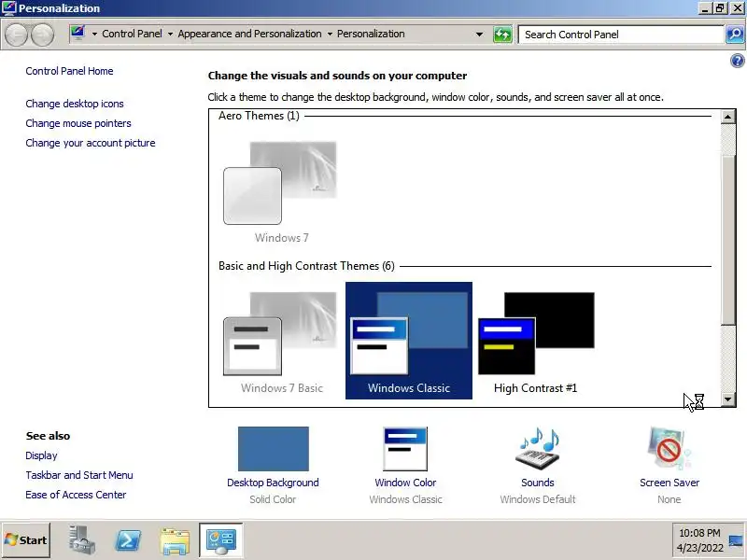Open the Screen Saver icon
The height and width of the screenshot is (560, 747).
coord(669,449)
